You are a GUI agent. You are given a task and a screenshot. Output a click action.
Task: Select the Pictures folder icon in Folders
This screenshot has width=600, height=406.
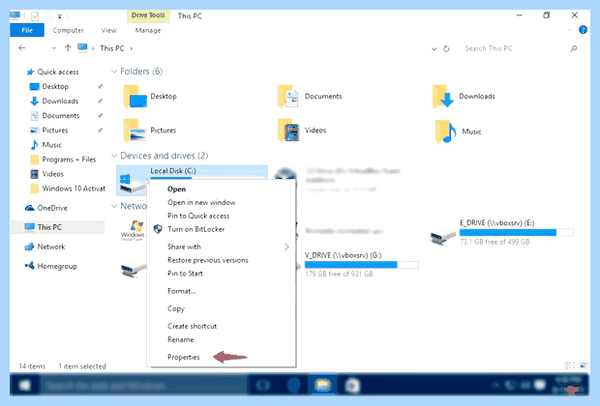pos(135,130)
